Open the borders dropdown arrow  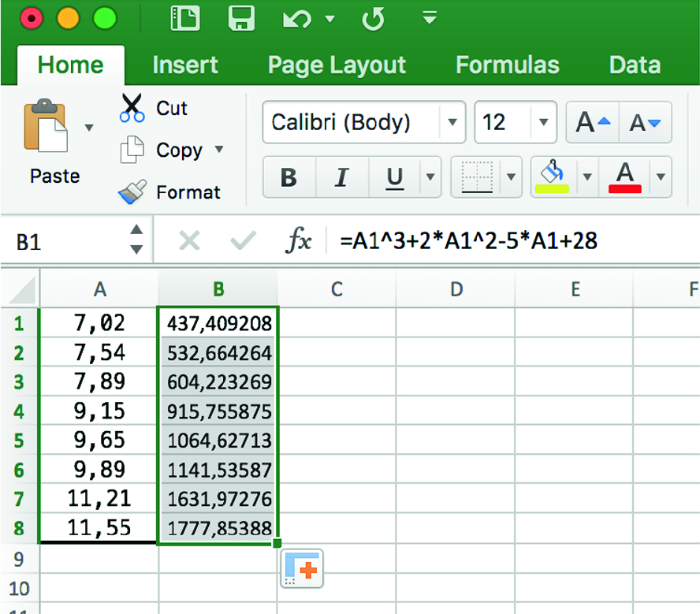(512, 177)
